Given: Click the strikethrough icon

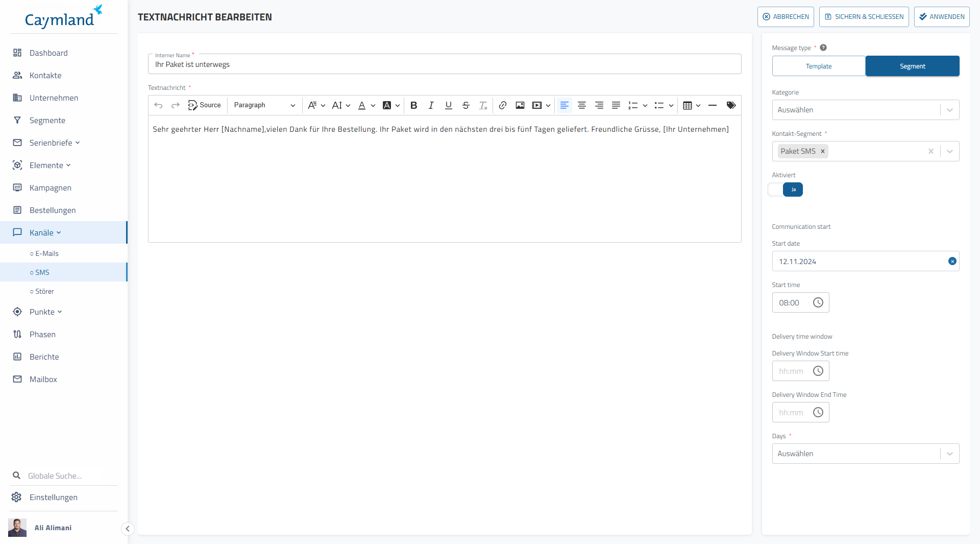Looking at the screenshot, I should click(x=465, y=105).
